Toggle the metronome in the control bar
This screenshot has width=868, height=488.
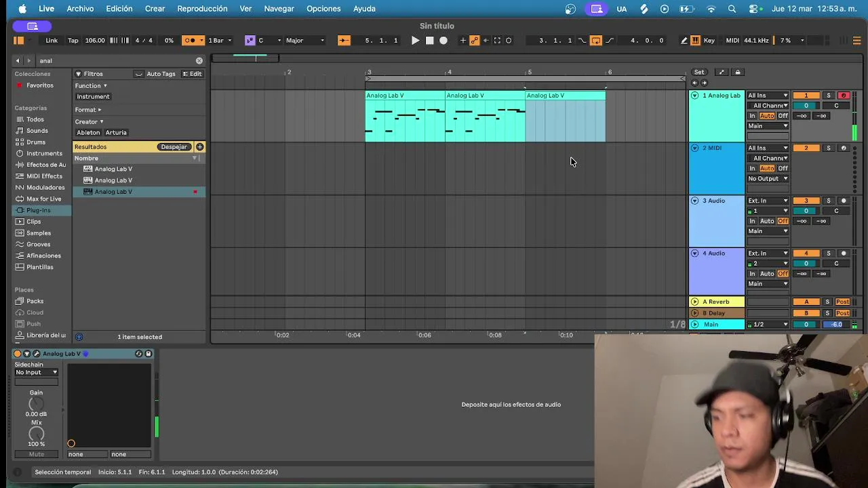point(191,41)
